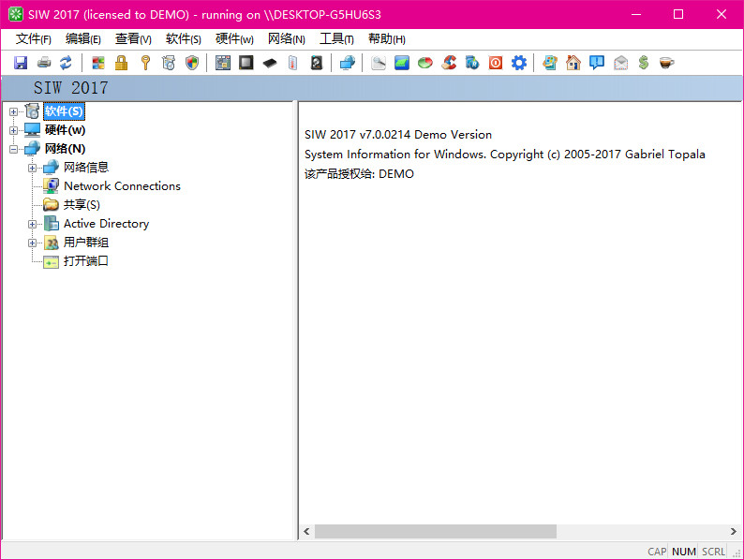Open the 软件(S) menu
744x560 pixels.
(x=183, y=39)
